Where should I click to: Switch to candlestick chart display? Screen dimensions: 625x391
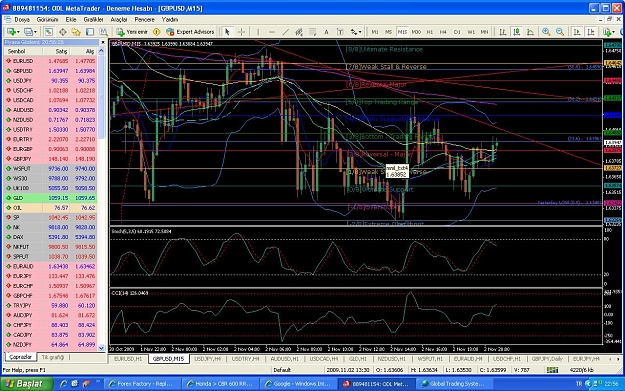517,32
